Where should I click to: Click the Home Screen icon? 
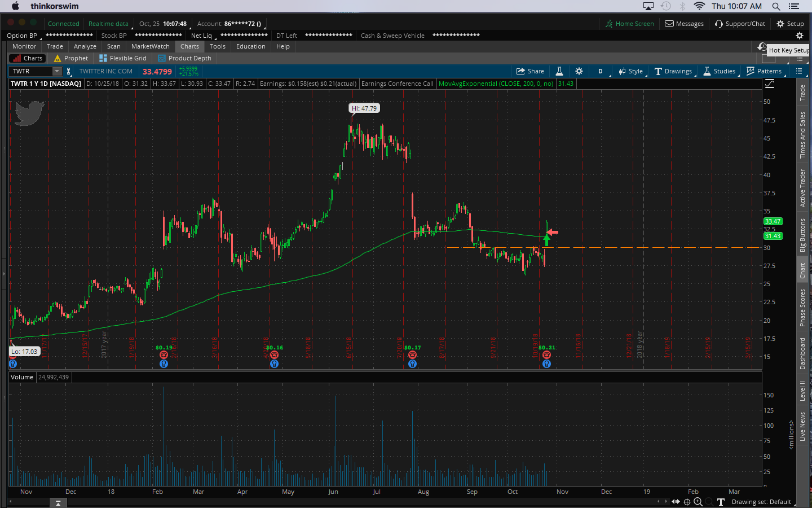pyautogui.click(x=609, y=24)
